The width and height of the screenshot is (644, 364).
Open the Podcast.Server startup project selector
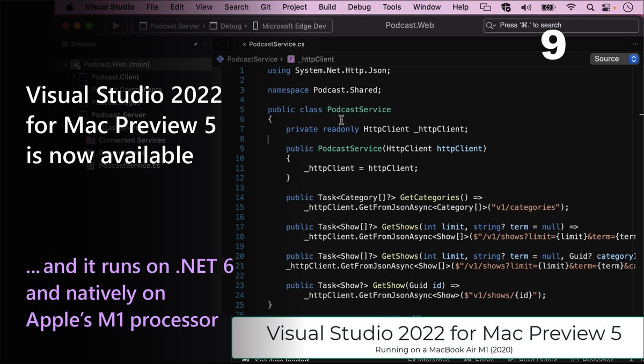point(170,26)
